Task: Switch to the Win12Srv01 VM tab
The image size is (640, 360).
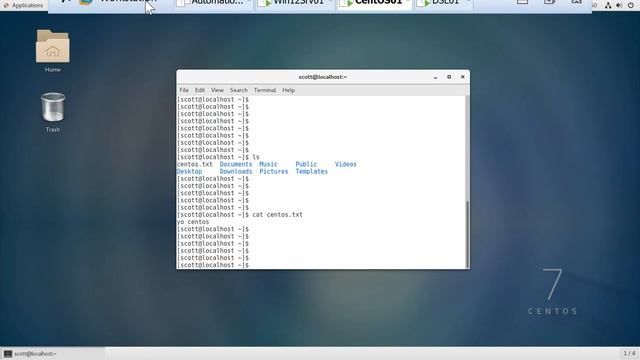Action: tap(295, 3)
